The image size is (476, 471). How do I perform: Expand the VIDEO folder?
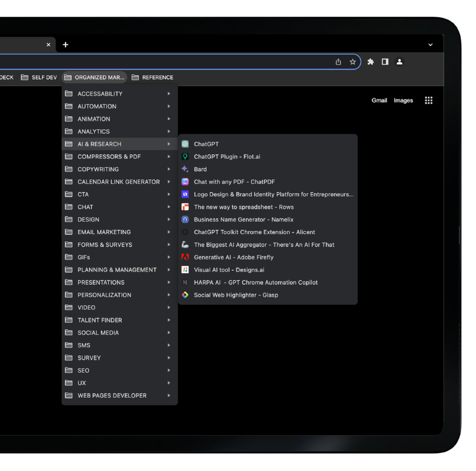[x=119, y=308]
